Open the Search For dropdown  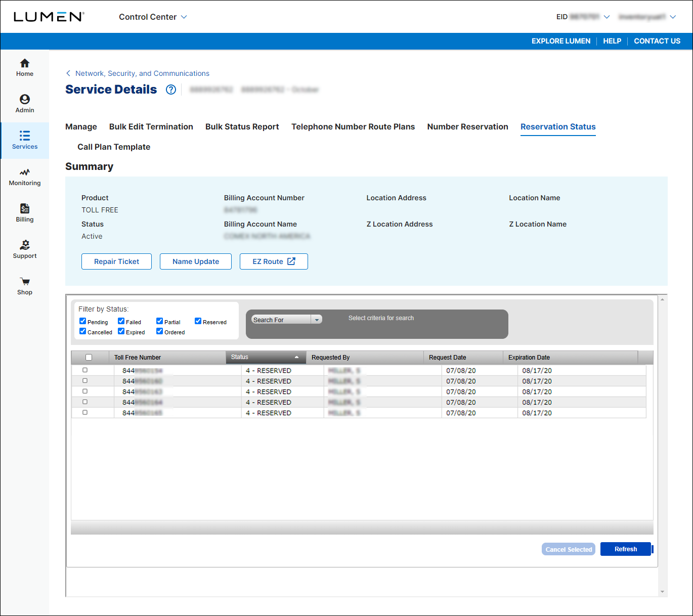click(287, 320)
